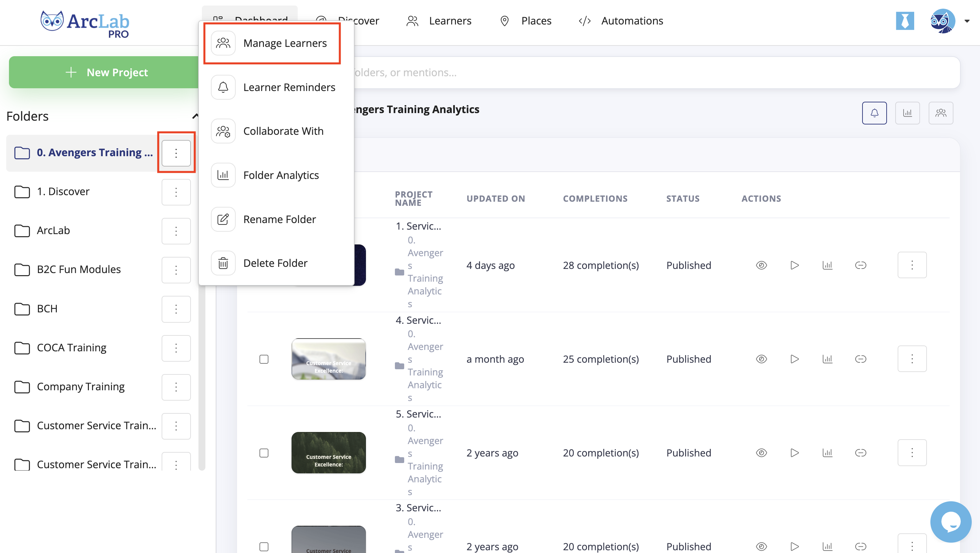Open analytics for the 25 completions project
Viewport: 980px width, 553px height.
click(827, 359)
